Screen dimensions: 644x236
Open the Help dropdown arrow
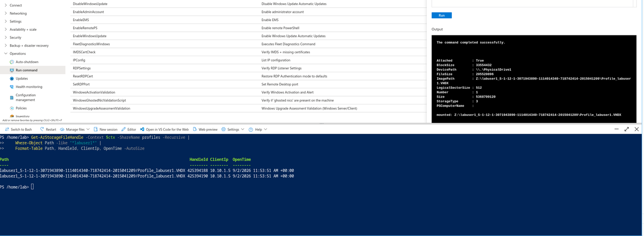tap(265, 129)
